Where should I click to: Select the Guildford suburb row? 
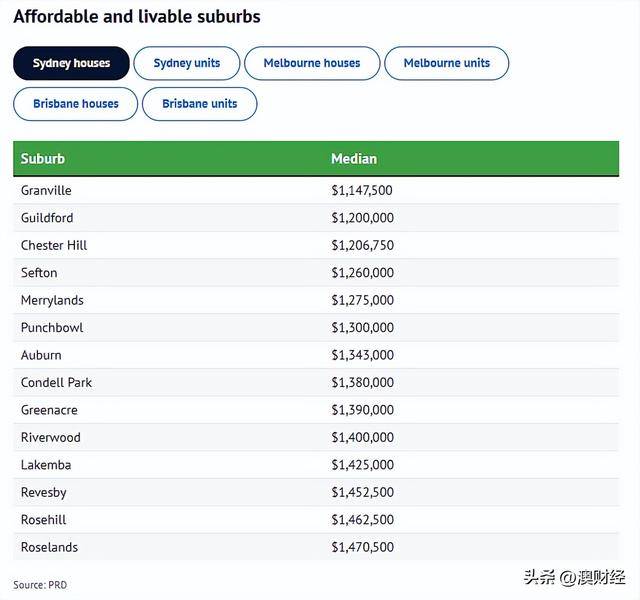tap(316, 218)
